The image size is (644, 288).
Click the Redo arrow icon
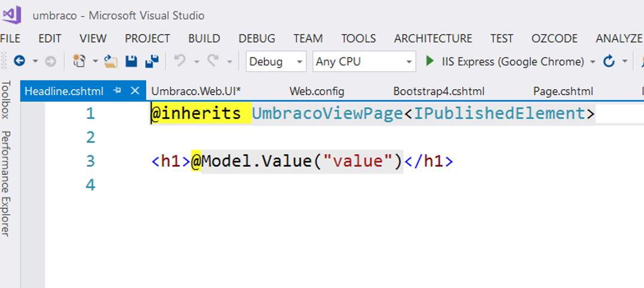[212, 62]
